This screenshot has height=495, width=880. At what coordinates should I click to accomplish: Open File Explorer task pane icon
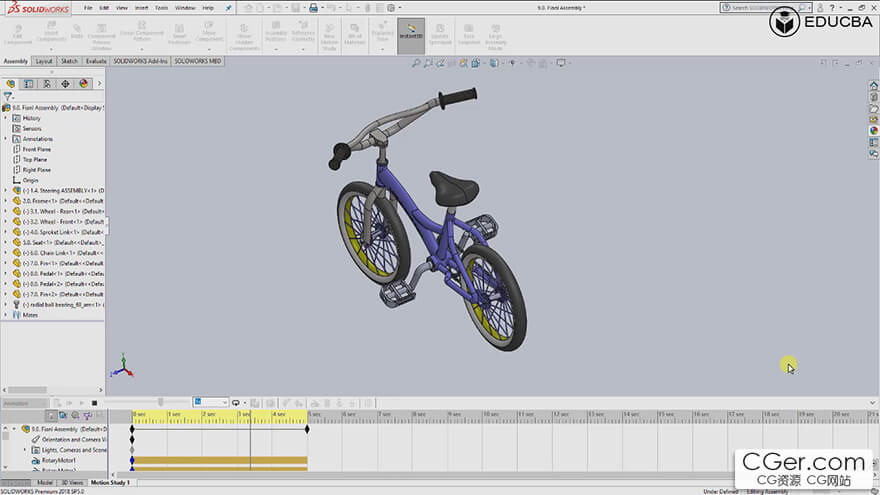tap(874, 108)
